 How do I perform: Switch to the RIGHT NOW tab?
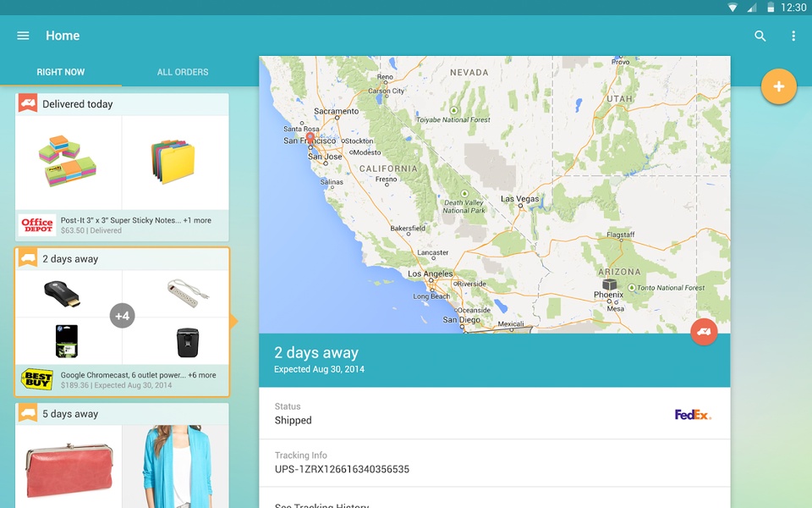(61, 72)
